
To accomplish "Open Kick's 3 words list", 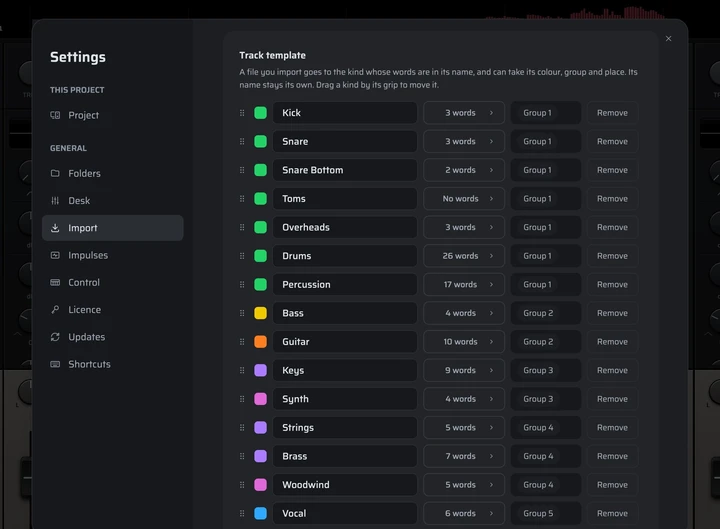I will click(464, 113).
